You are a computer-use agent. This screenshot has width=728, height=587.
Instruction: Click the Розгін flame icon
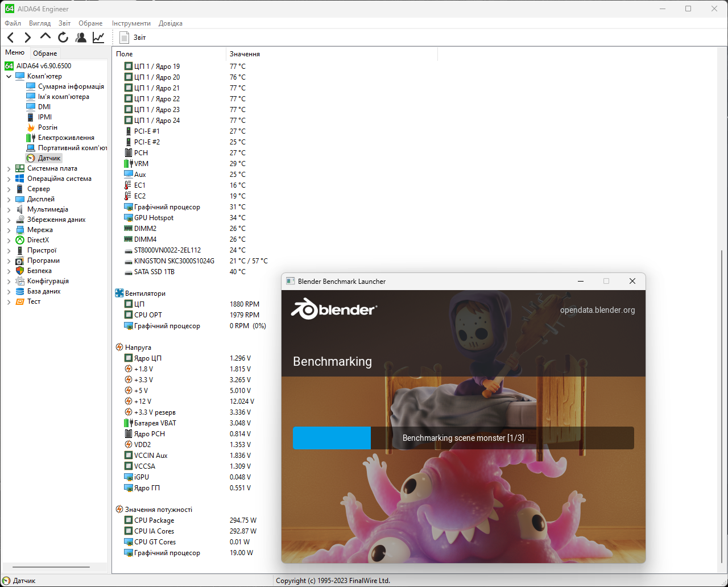click(31, 127)
